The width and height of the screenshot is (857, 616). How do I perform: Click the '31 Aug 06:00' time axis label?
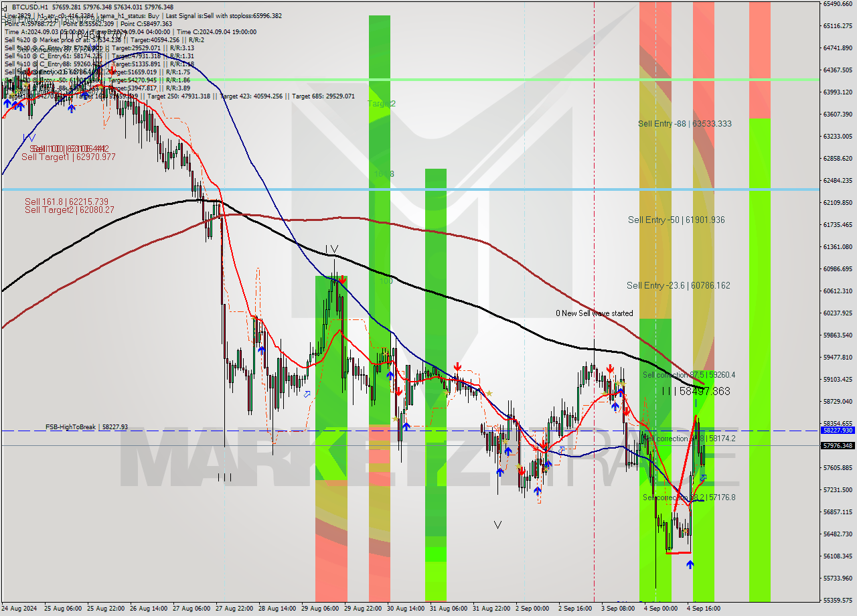coord(449,609)
